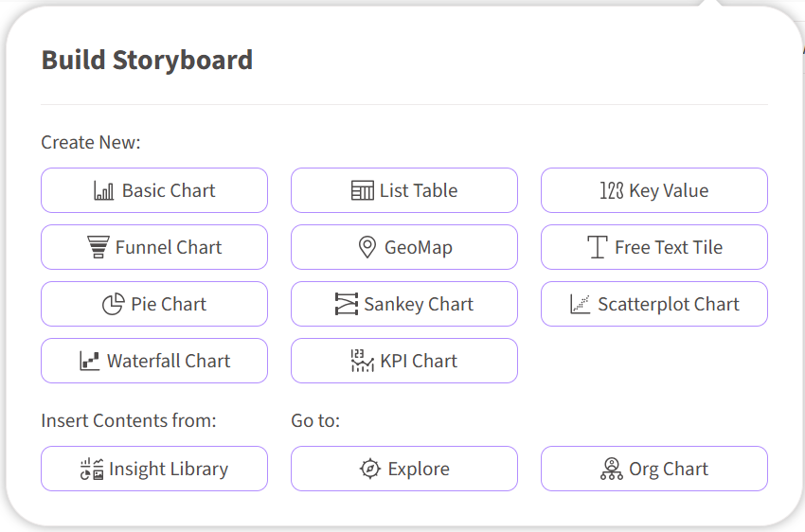Click the Waterfall Chart steps icon

(89, 361)
